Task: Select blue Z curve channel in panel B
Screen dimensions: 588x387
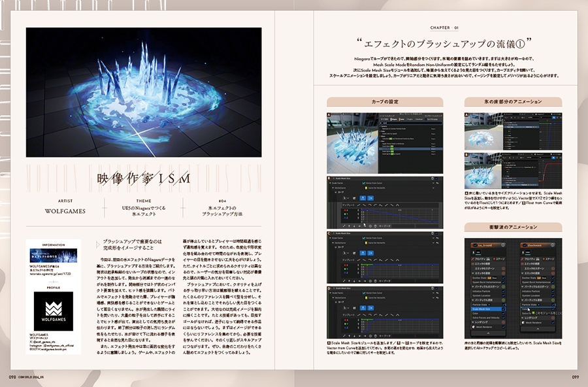Action: (x=345, y=218)
